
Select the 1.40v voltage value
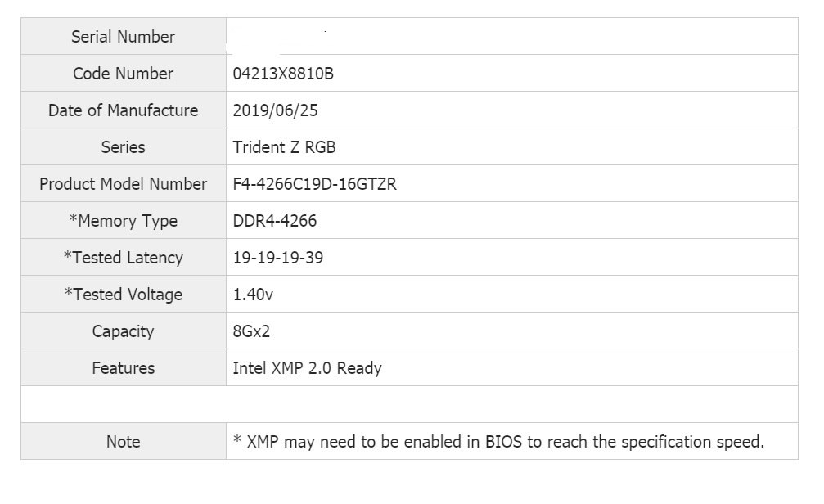pos(253,295)
